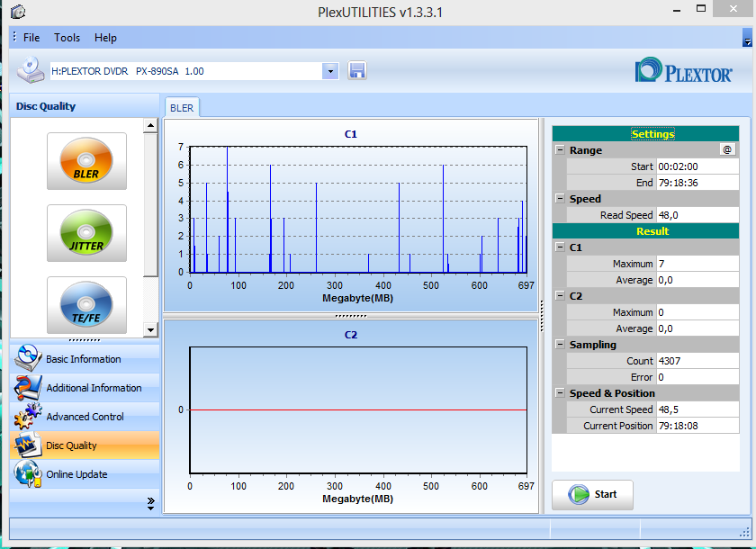Open the Advanced Control section

85,417
